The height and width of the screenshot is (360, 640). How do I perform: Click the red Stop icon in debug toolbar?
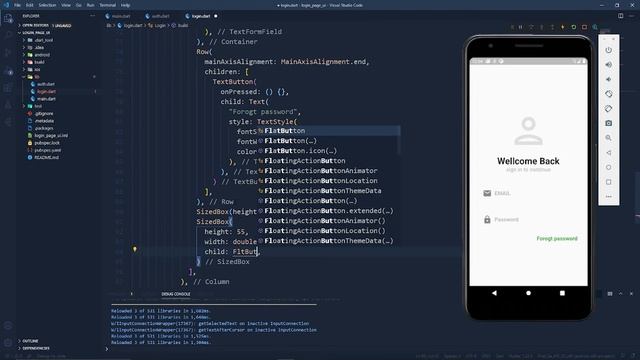tap(584, 27)
